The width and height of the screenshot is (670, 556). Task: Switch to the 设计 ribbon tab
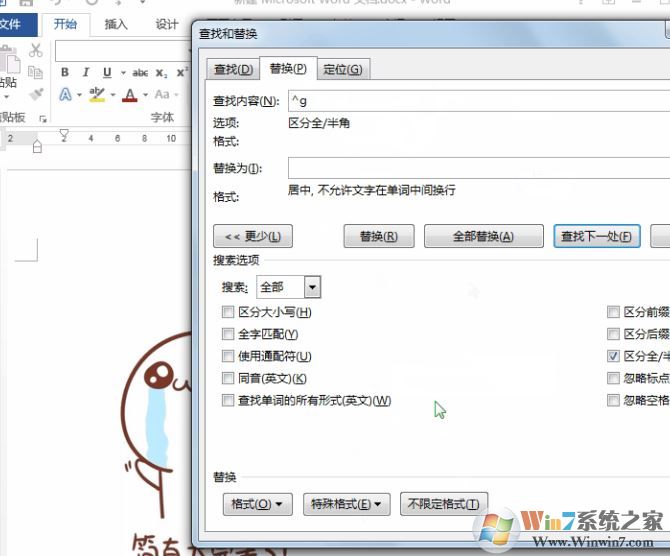coord(167,25)
